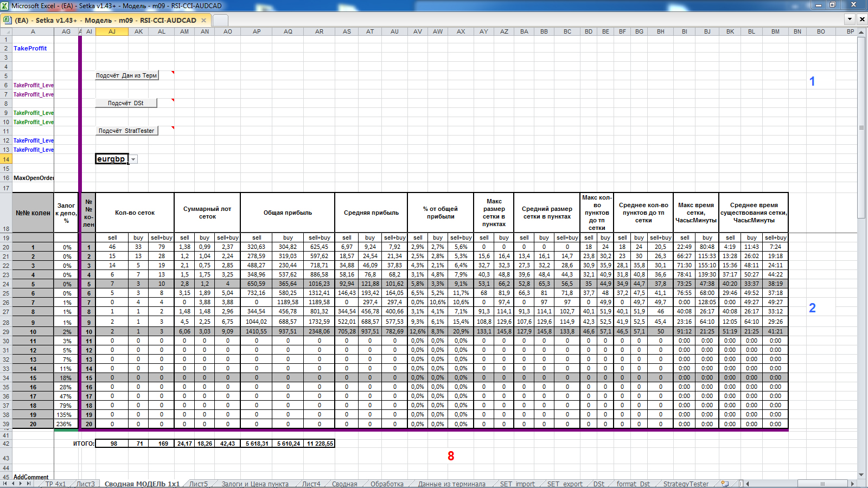Viewport: 868px width, 488px height.
Task: Click the Средняя прибыль header cell
Action: tap(371, 213)
